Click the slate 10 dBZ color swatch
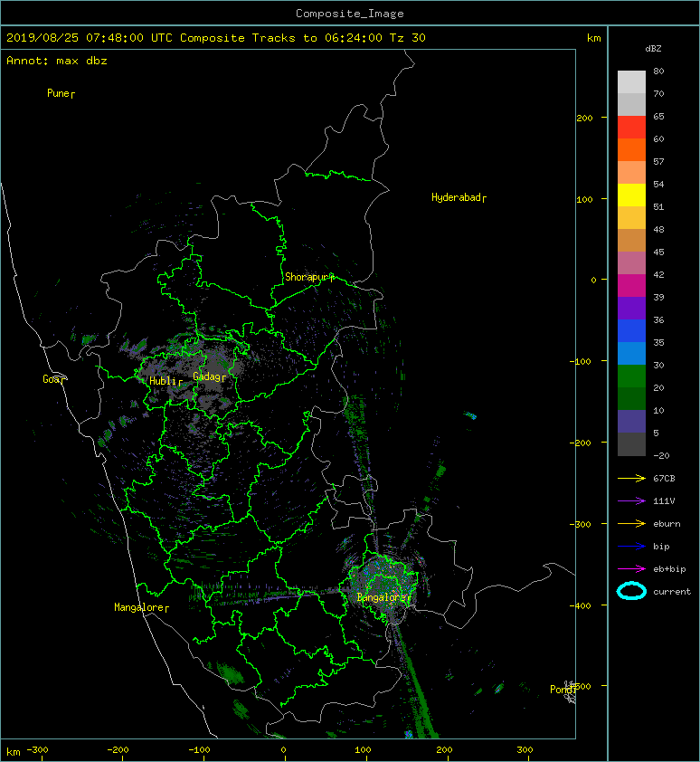 (x=631, y=422)
